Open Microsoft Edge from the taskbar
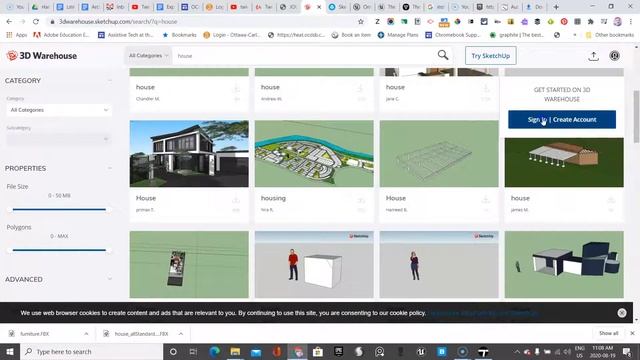Image resolution: width=640 pixels, height=360 pixels. click(214, 351)
